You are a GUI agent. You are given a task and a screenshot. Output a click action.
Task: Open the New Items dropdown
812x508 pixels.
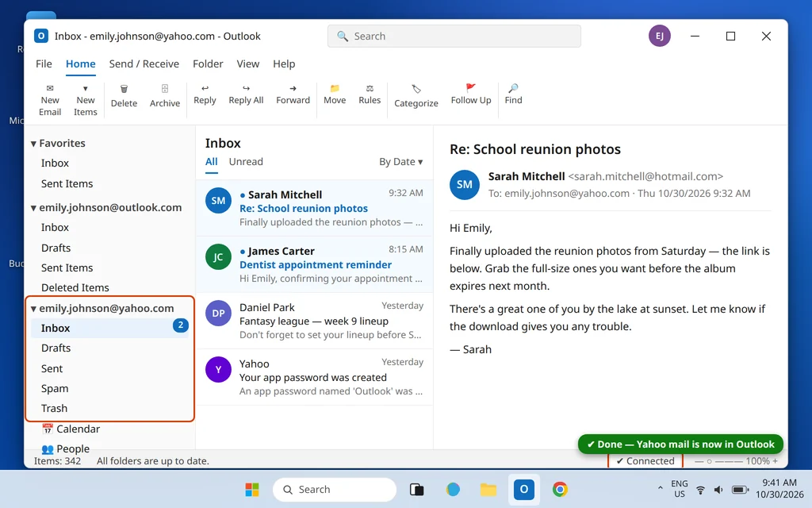[x=86, y=100]
